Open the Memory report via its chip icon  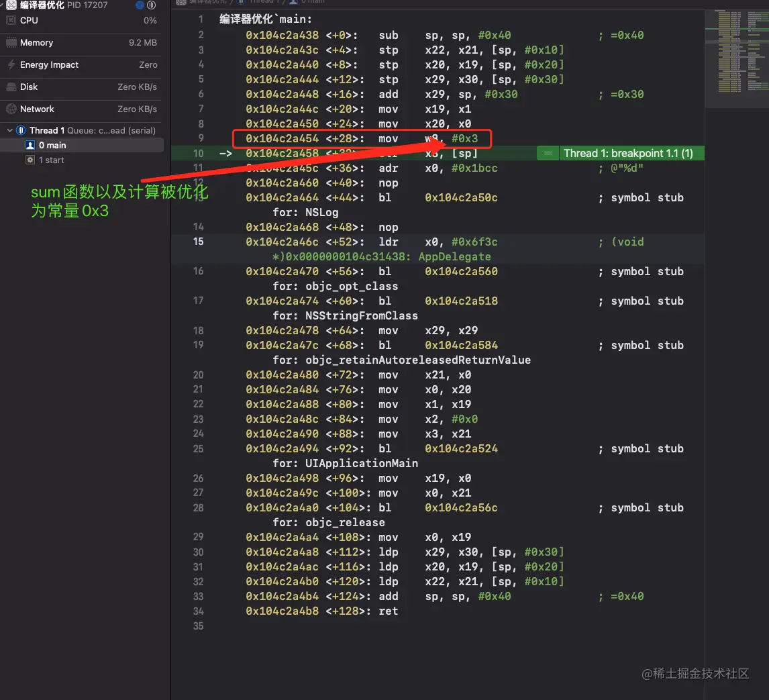(x=11, y=43)
